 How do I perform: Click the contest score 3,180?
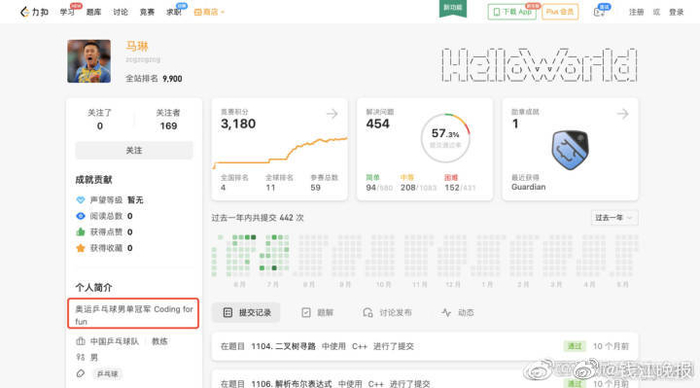coord(238,124)
